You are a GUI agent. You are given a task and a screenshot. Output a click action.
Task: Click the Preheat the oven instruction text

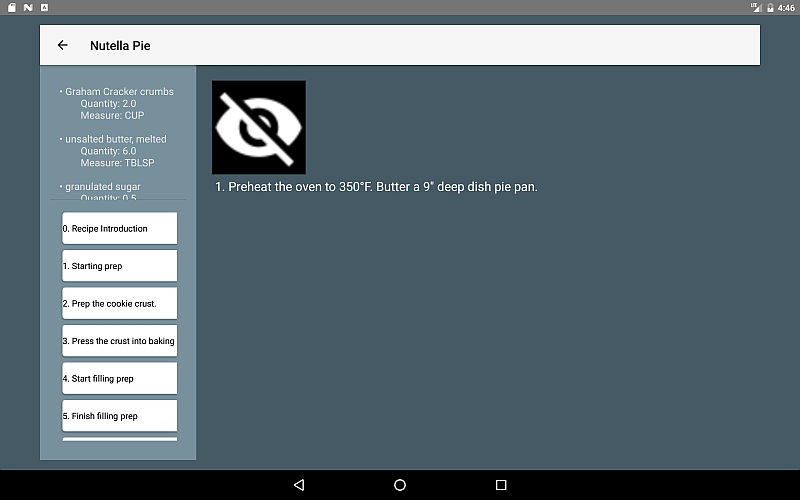click(376, 187)
